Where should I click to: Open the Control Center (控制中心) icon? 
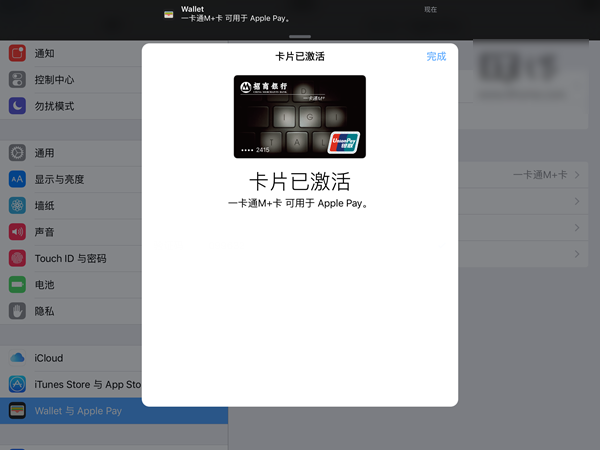[x=17, y=80]
